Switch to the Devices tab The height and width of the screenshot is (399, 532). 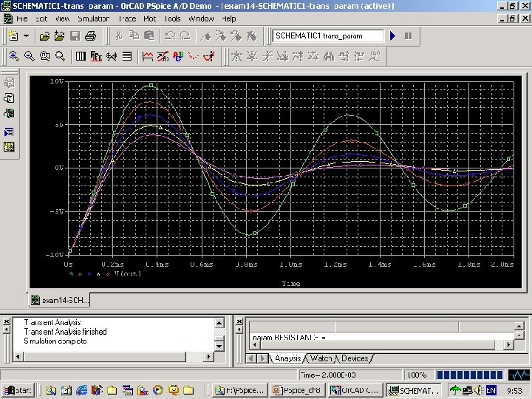tap(355, 358)
